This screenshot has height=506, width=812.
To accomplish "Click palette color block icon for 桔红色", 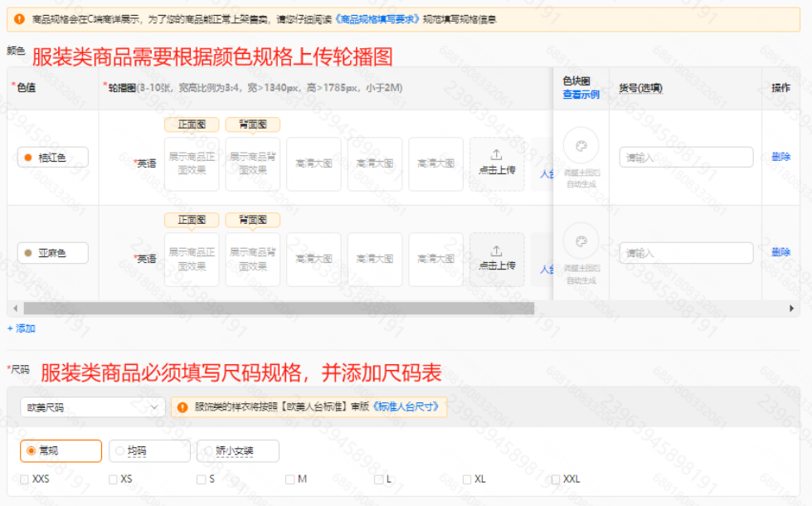I will tap(581, 146).
